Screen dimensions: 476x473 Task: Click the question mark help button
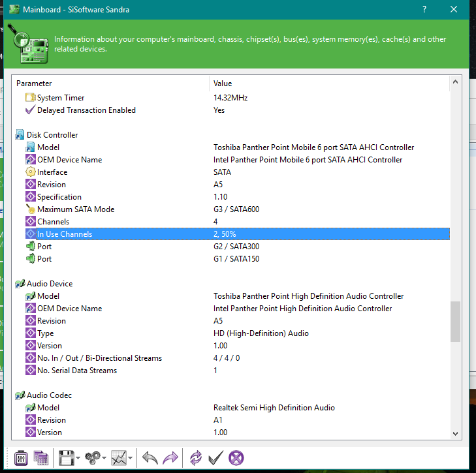point(424,9)
